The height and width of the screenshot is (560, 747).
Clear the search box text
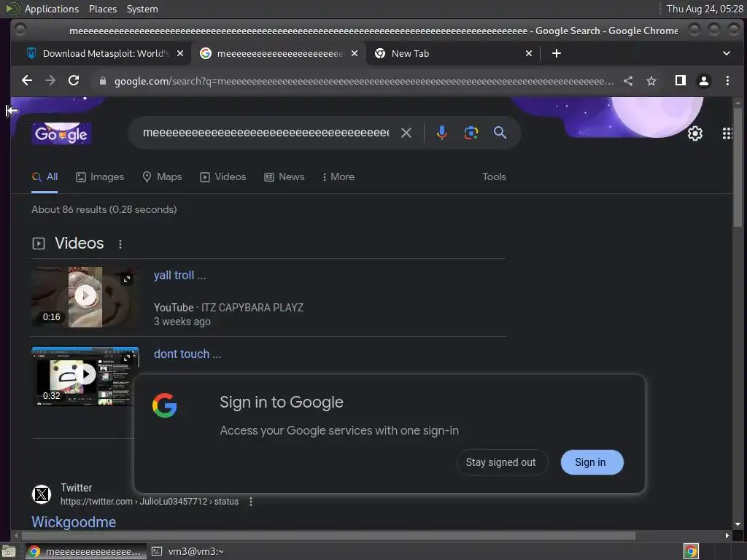point(406,133)
